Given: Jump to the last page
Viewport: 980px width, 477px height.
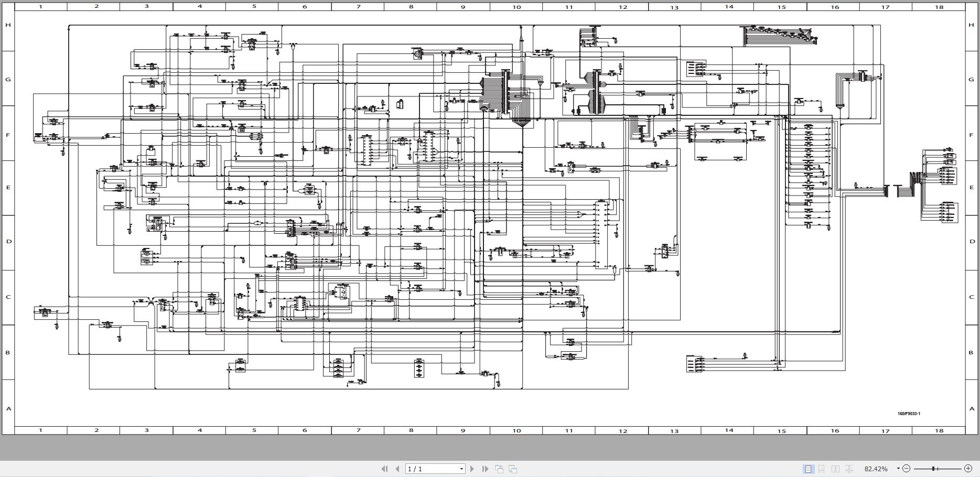Looking at the screenshot, I should 485,469.
